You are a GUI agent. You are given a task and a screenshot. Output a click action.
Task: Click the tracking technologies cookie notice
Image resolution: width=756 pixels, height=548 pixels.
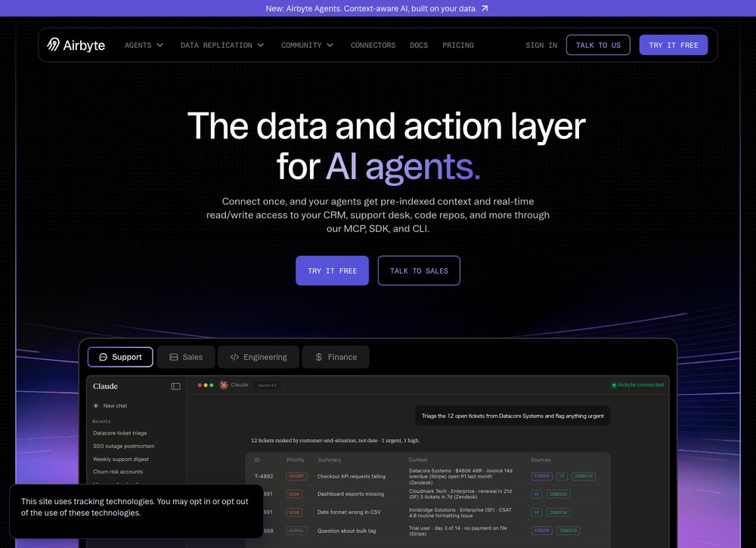[x=136, y=512]
